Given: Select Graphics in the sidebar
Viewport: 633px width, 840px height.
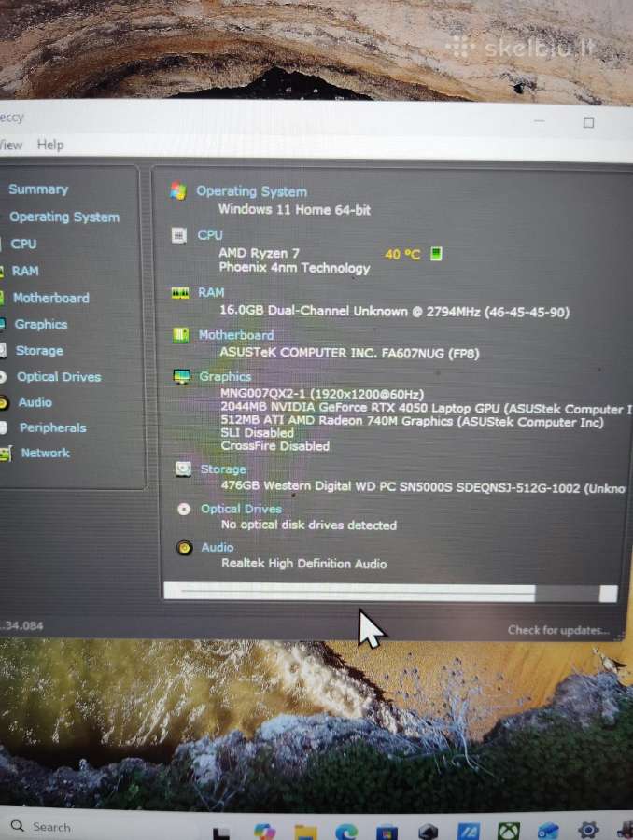Looking at the screenshot, I should tap(41, 324).
